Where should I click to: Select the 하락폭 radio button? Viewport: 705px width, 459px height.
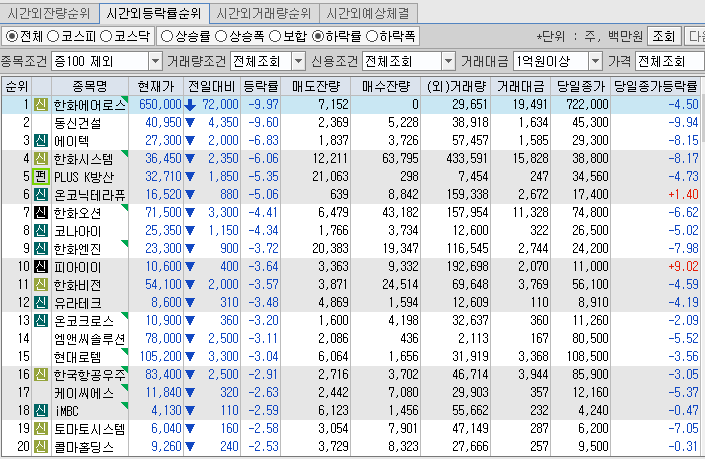click(x=372, y=36)
